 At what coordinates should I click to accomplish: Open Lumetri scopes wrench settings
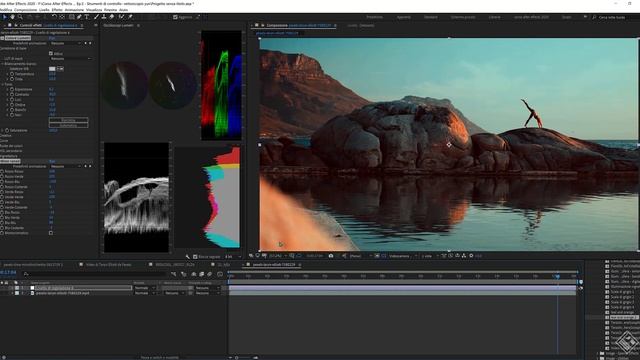click(x=188, y=257)
